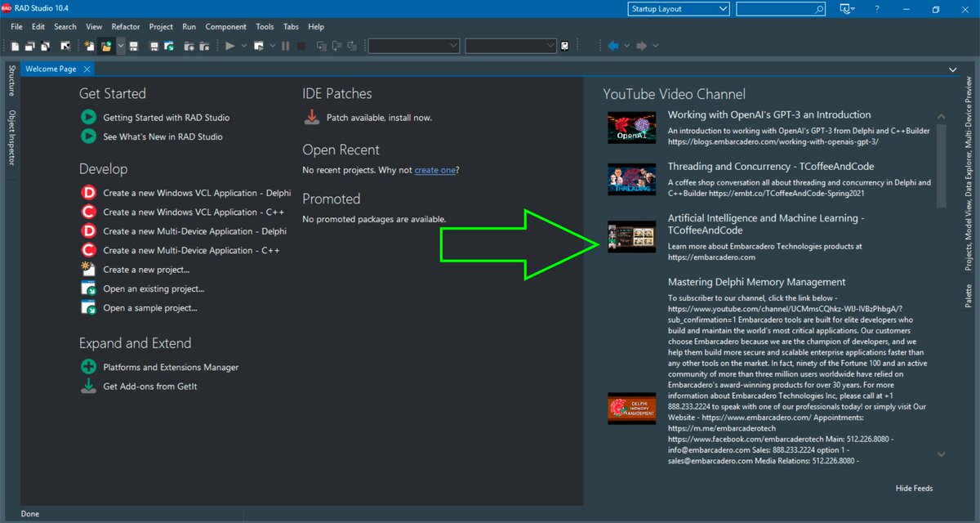Expand the Run button dropdown arrow
980x523 pixels.
point(243,46)
